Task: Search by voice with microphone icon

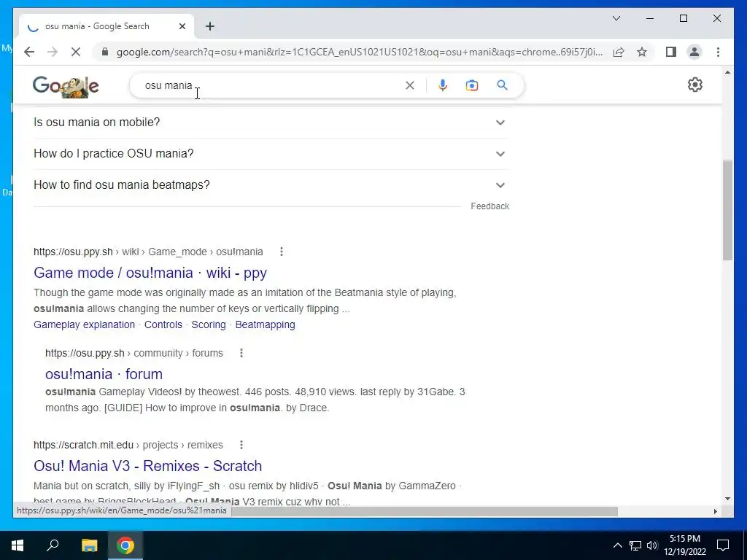Action: (443, 85)
